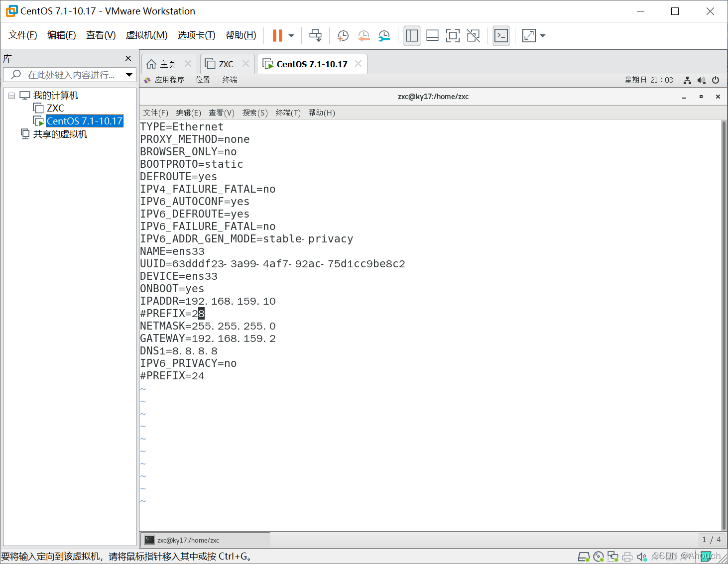The image size is (728, 564).
Task: Click the DNS1=8.8.8.8 line
Action: tap(179, 351)
